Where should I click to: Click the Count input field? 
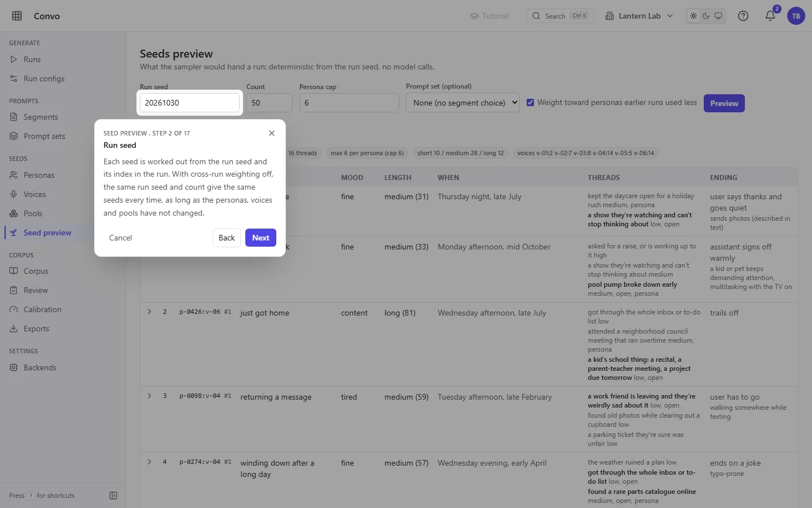point(270,103)
